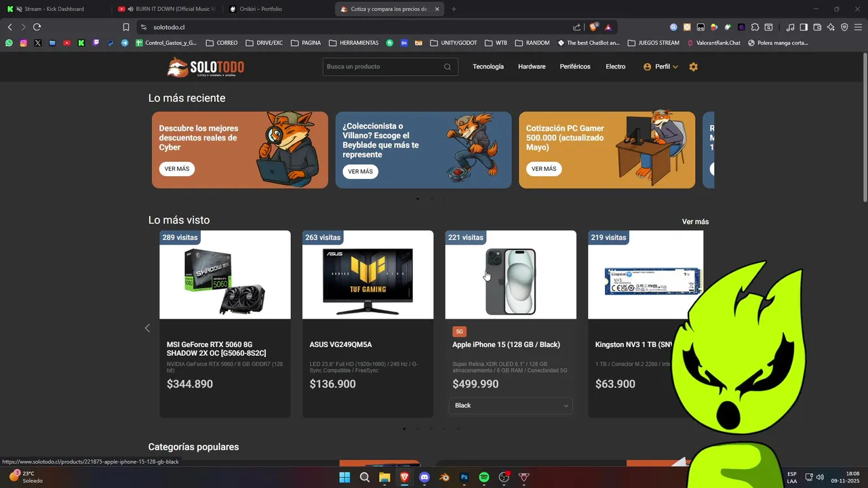Open the Black color variant dropdown for iPhone 15
868x488 pixels.
tap(511, 405)
